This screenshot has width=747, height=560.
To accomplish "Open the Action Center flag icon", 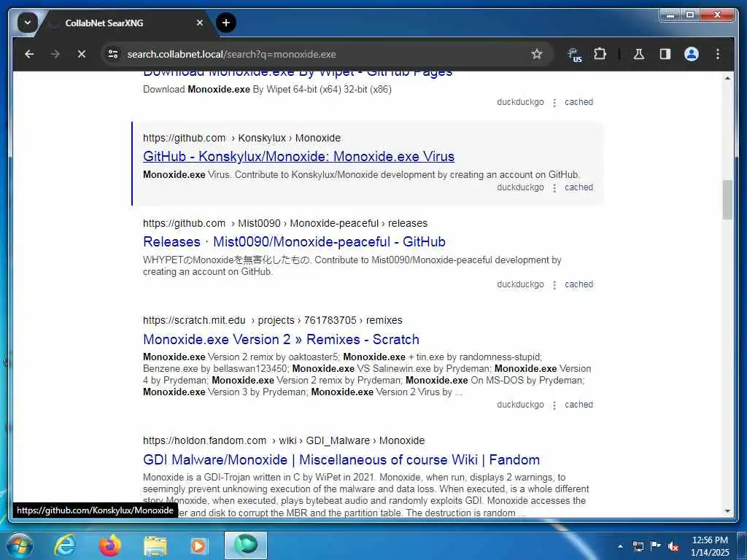I will tap(656, 545).
